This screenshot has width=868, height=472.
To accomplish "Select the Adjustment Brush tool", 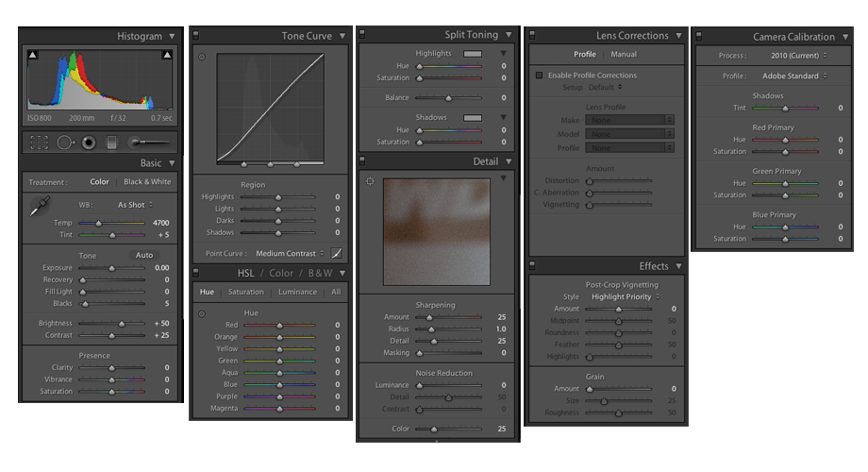I will click(x=148, y=143).
